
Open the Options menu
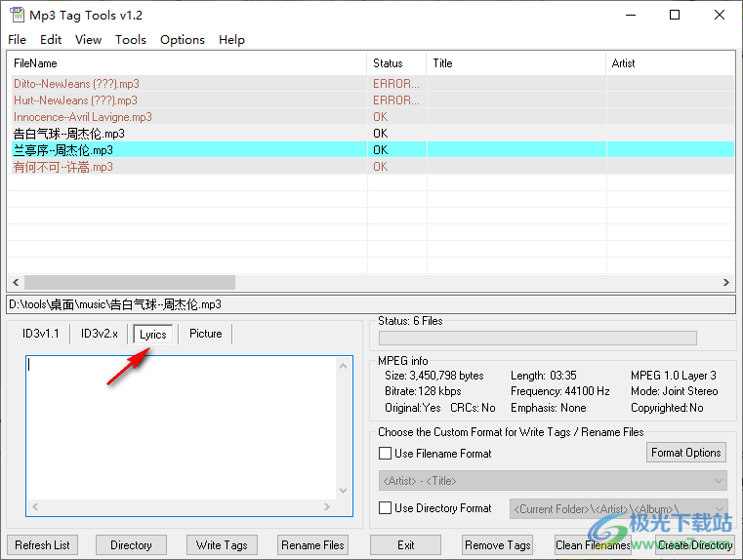pos(183,40)
